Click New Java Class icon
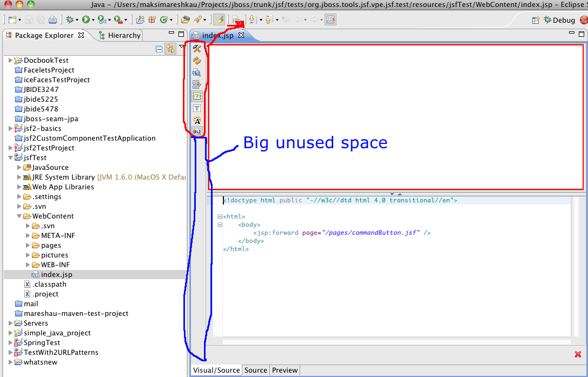 pos(164,19)
